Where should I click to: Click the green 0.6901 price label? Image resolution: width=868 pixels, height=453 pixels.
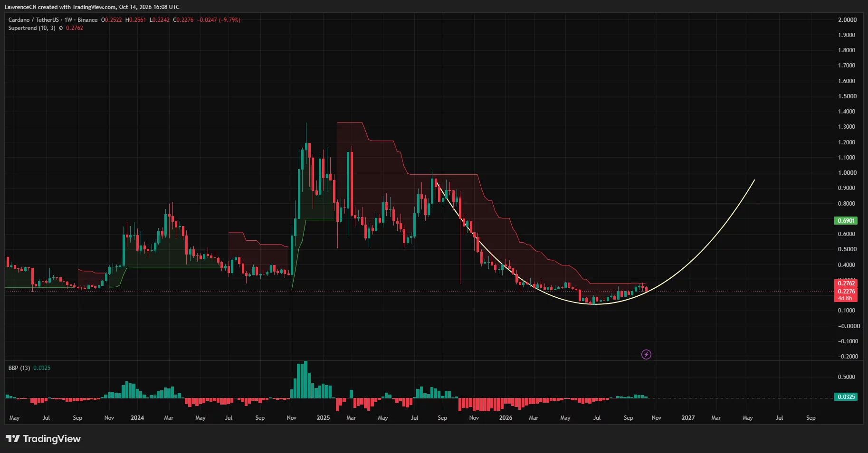point(846,221)
